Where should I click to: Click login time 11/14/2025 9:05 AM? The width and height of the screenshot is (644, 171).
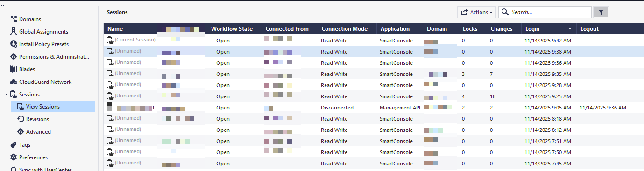click(x=548, y=108)
